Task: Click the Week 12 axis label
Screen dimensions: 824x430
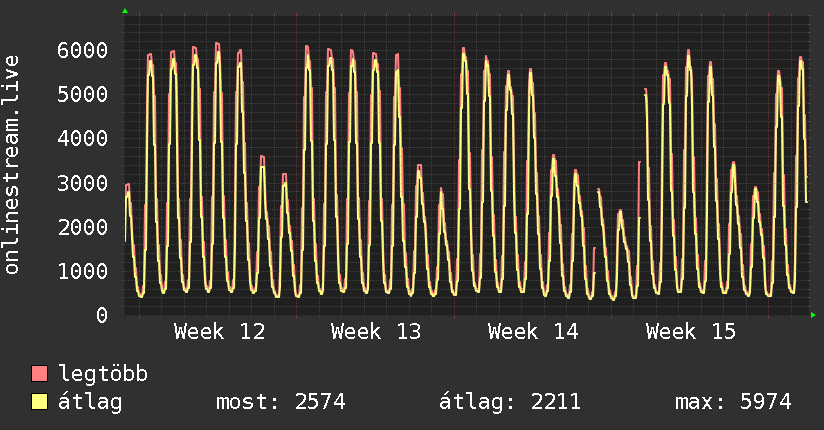Action: (220, 332)
